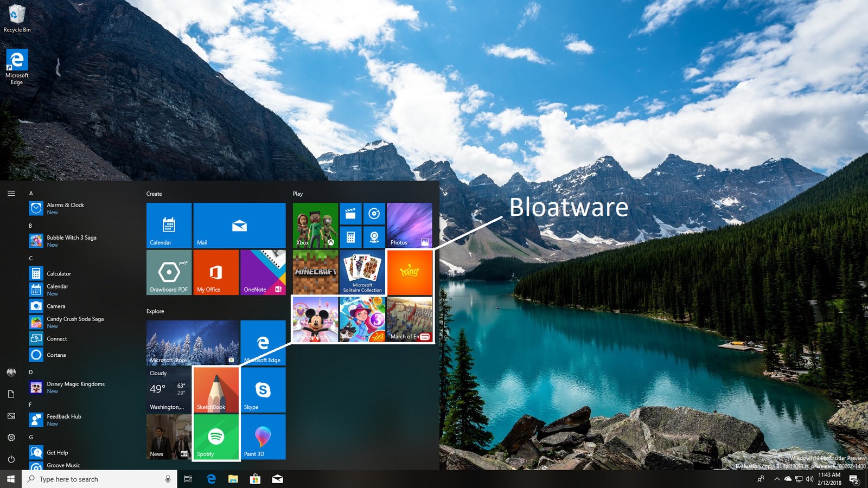Open the Movies & TV small tile
The image size is (868, 488).
(350, 214)
